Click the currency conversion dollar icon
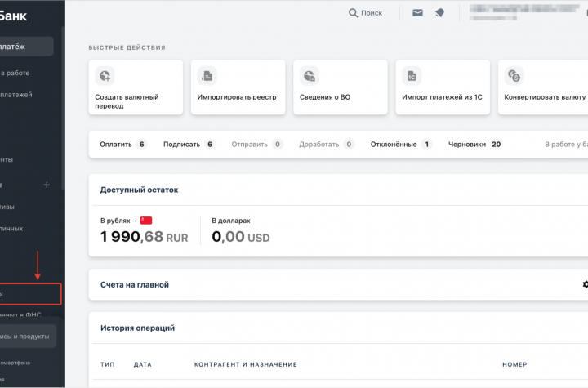The image size is (588, 388). [x=514, y=76]
